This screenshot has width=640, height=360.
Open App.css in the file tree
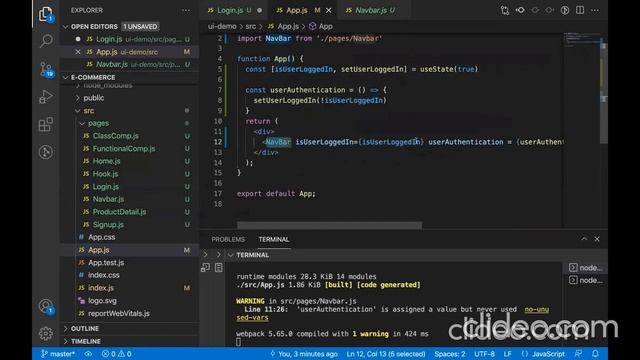coord(101,237)
